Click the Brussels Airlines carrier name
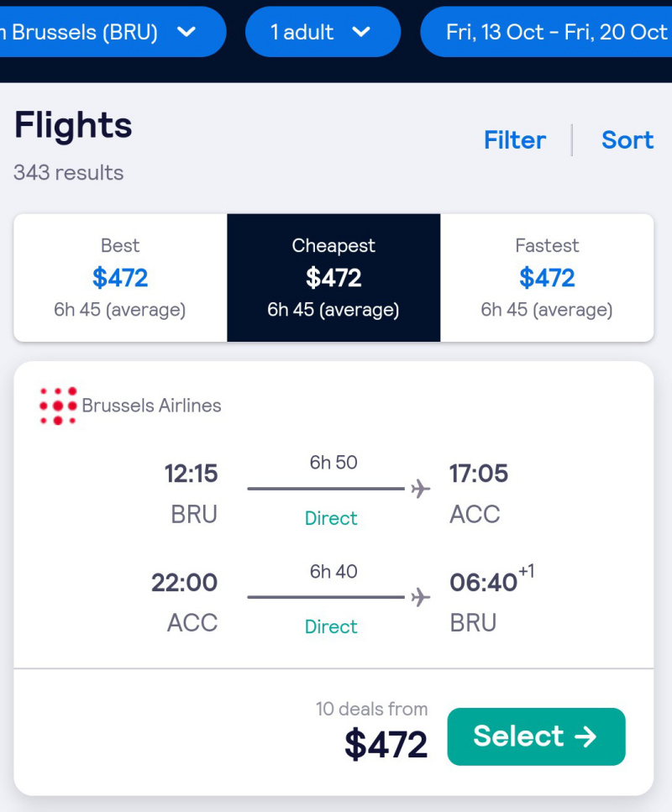This screenshot has height=812, width=672. (x=151, y=406)
